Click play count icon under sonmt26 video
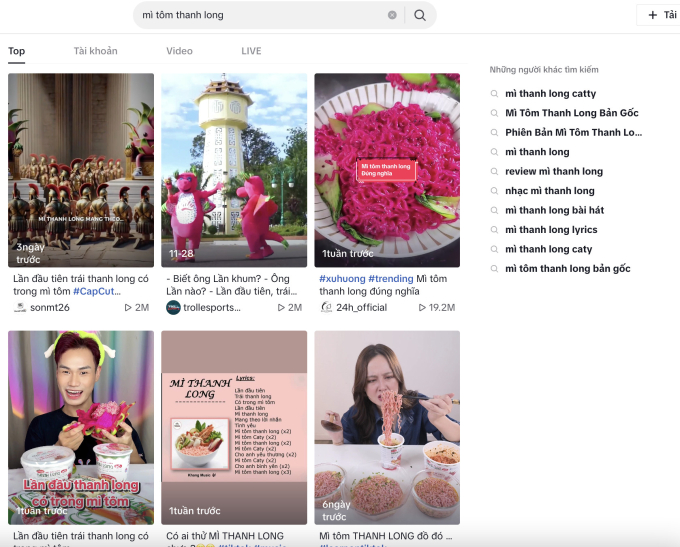Viewport: 680px width, 547px height. pos(128,308)
